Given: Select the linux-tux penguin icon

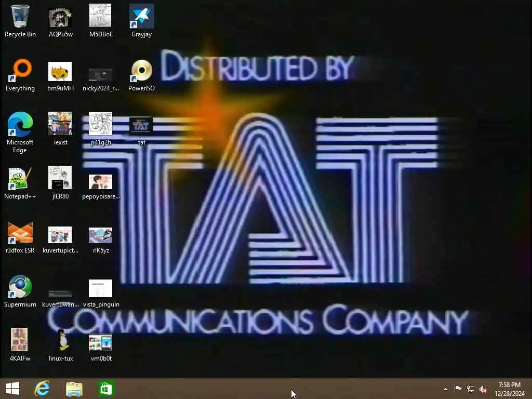Looking at the screenshot, I should tap(61, 345).
